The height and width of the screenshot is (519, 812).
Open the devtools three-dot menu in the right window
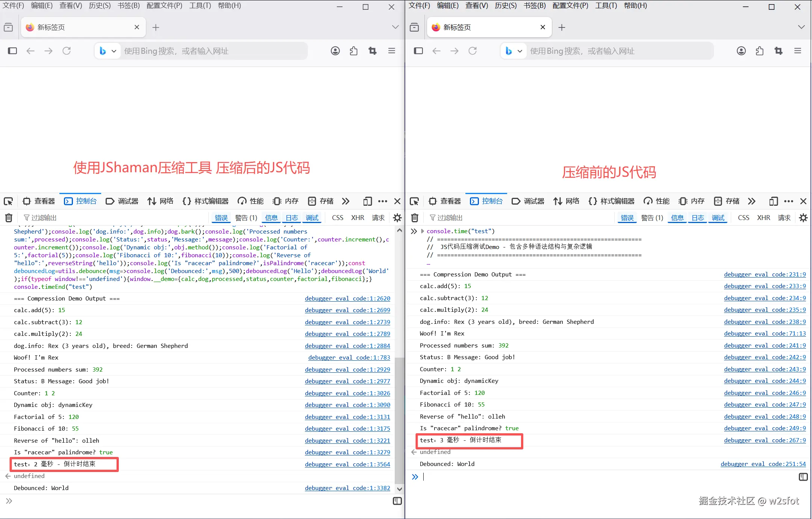(x=789, y=201)
